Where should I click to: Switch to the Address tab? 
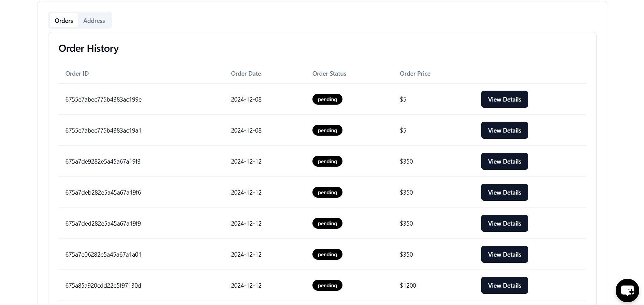pos(94,20)
